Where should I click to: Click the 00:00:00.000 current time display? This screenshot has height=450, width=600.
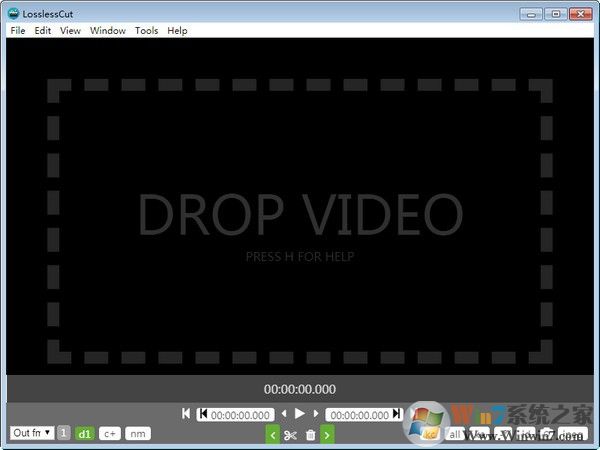[300, 389]
